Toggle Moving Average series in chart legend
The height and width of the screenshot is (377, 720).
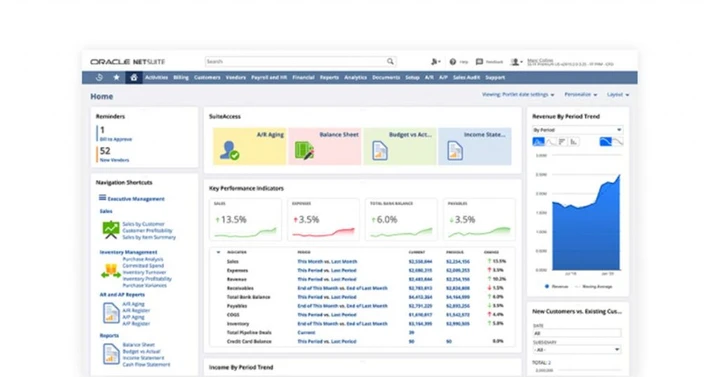pyautogui.click(x=593, y=287)
